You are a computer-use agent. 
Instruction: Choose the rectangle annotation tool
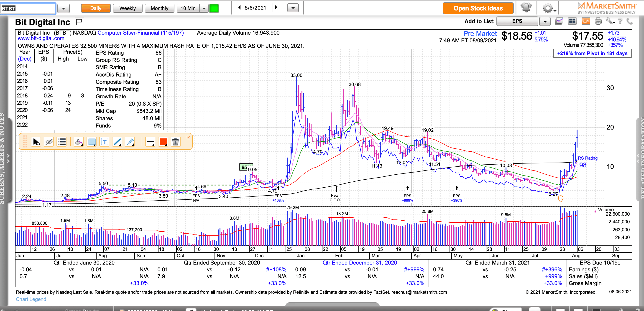(x=91, y=142)
